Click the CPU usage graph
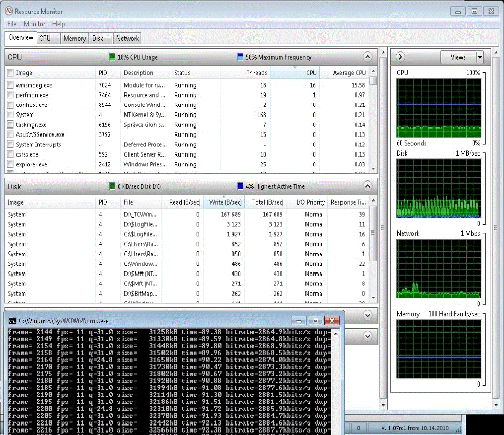 tap(439, 108)
